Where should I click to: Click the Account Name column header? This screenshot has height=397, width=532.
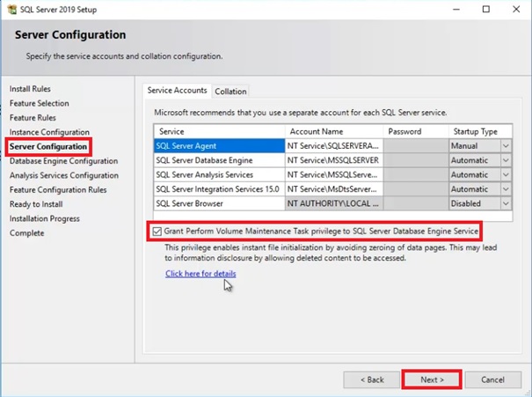pos(334,131)
